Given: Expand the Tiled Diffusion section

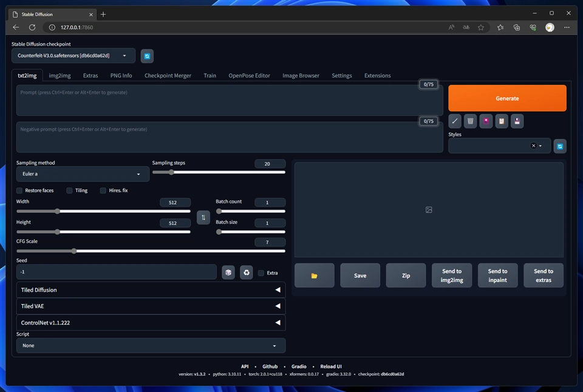Looking at the screenshot, I should (151, 290).
